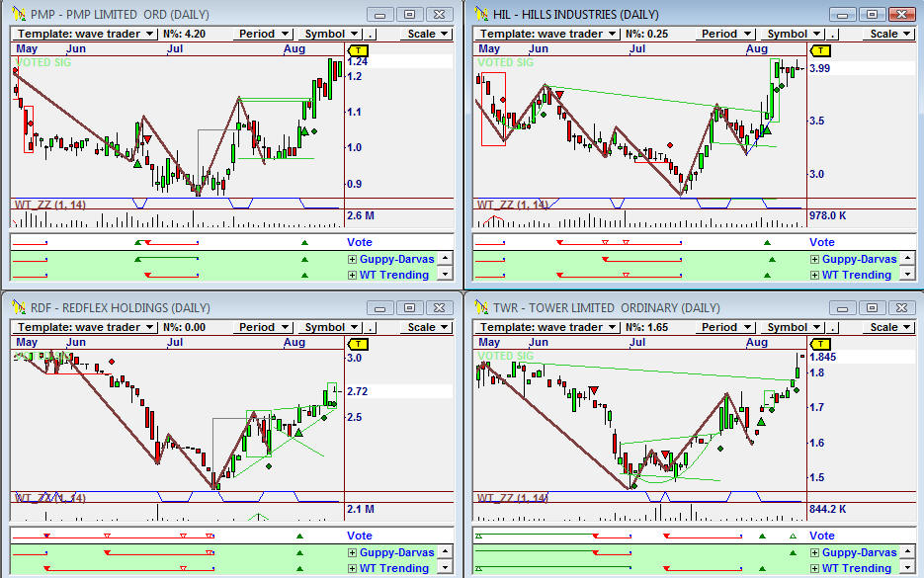Open the Symbol dropdown in PMP window

pos(331,34)
